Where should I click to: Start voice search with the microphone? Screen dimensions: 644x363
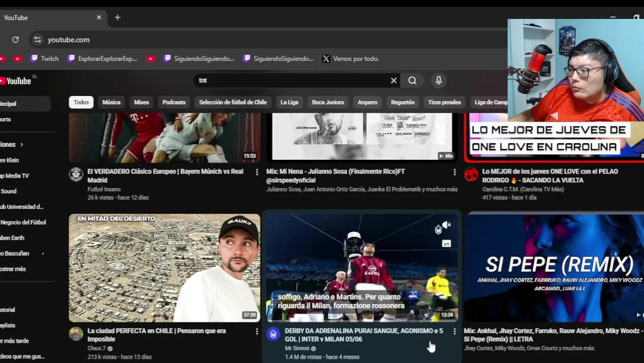tap(438, 80)
